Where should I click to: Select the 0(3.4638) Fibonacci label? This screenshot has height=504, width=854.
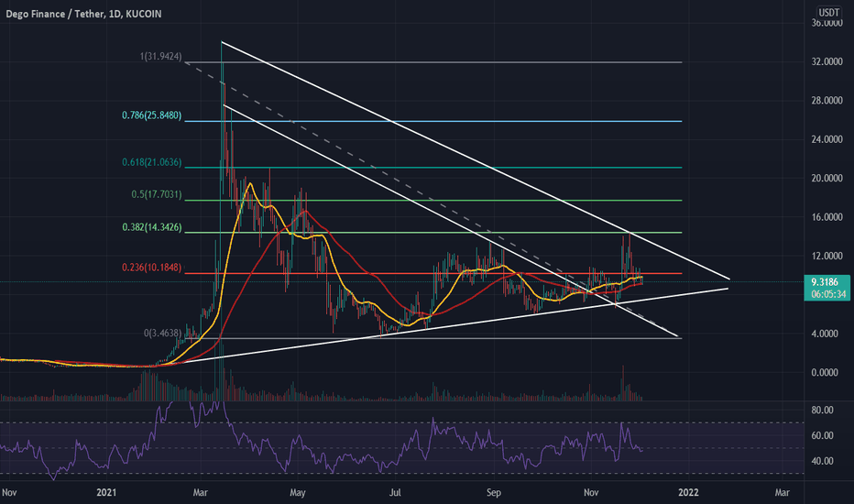coord(163,333)
